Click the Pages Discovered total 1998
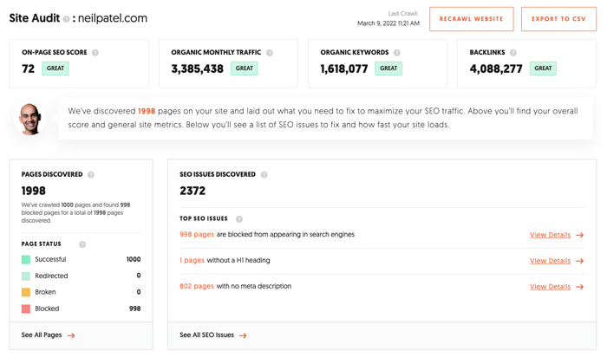Screen dimensions: 607x364 pos(33,191)
